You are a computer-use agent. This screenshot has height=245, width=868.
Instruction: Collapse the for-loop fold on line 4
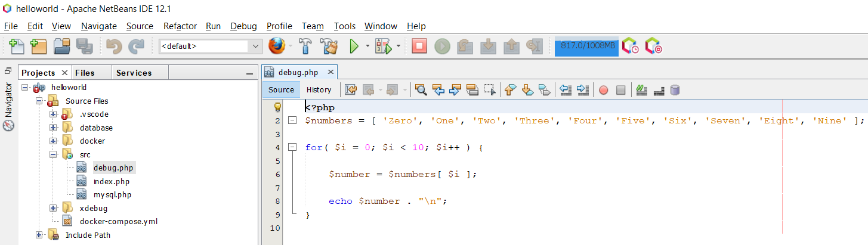292,147
